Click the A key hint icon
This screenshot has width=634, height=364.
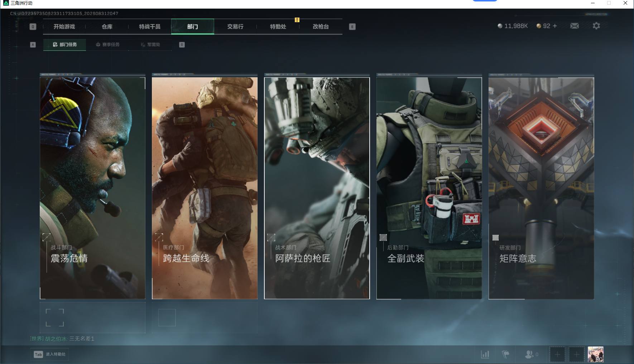[x=33, y=45]
